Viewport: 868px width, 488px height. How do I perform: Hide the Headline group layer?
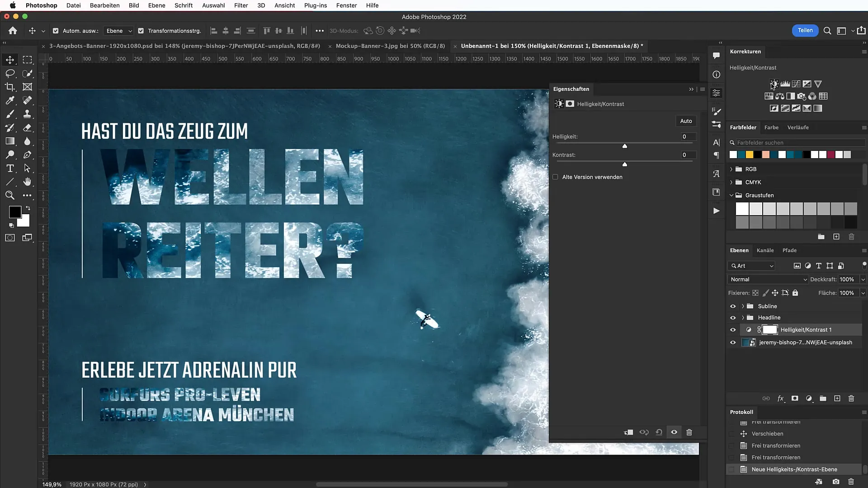tap(733, 318)
